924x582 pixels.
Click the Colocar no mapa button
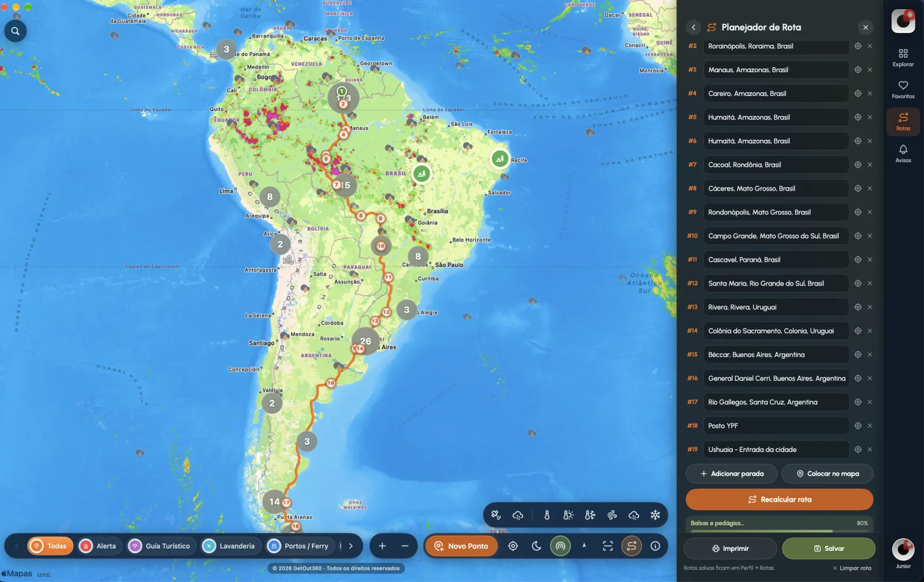point(828,474)
